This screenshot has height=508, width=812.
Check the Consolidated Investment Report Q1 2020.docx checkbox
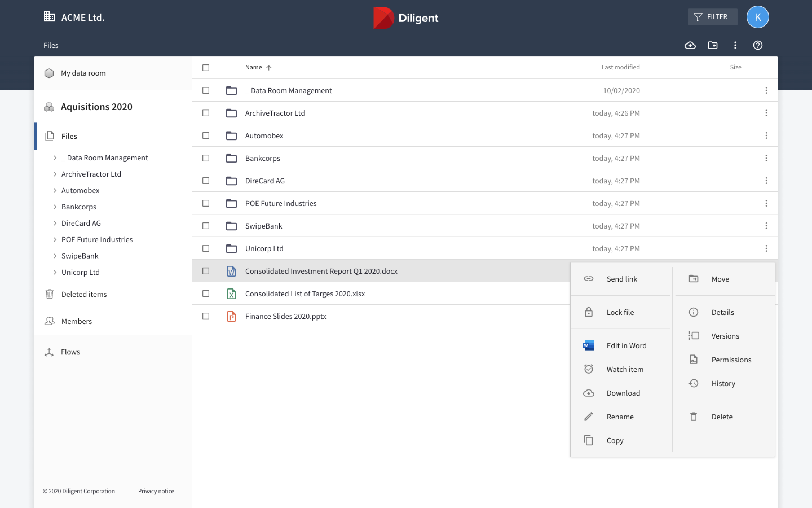pyautogui.click(x=206, y=271)
